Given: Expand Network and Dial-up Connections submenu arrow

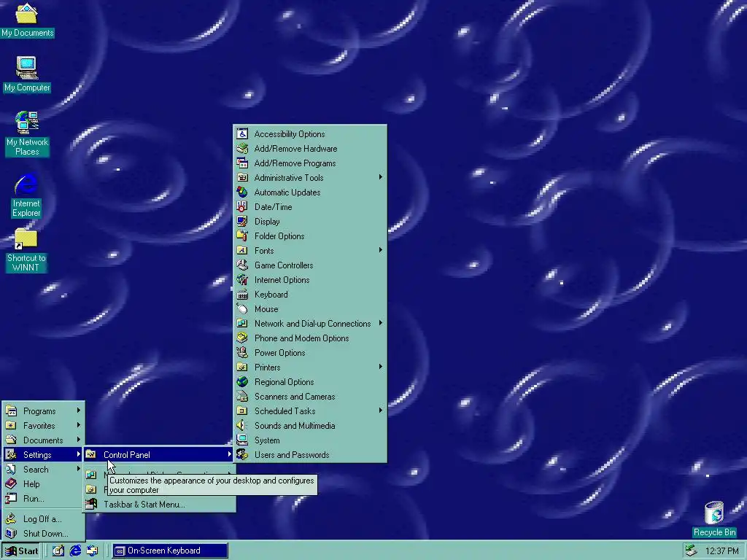Looking at the screenshot, I should tap(380, 323).
